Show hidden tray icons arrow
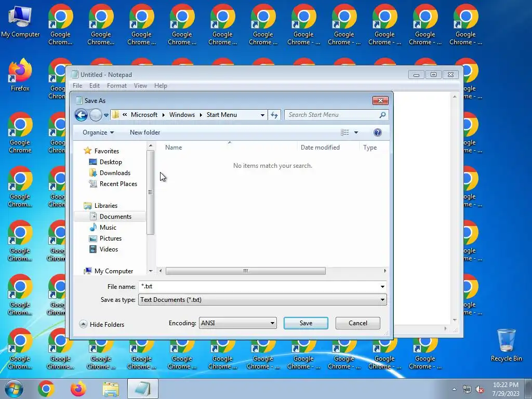This screenshot has height=399, width=532. 454,390
